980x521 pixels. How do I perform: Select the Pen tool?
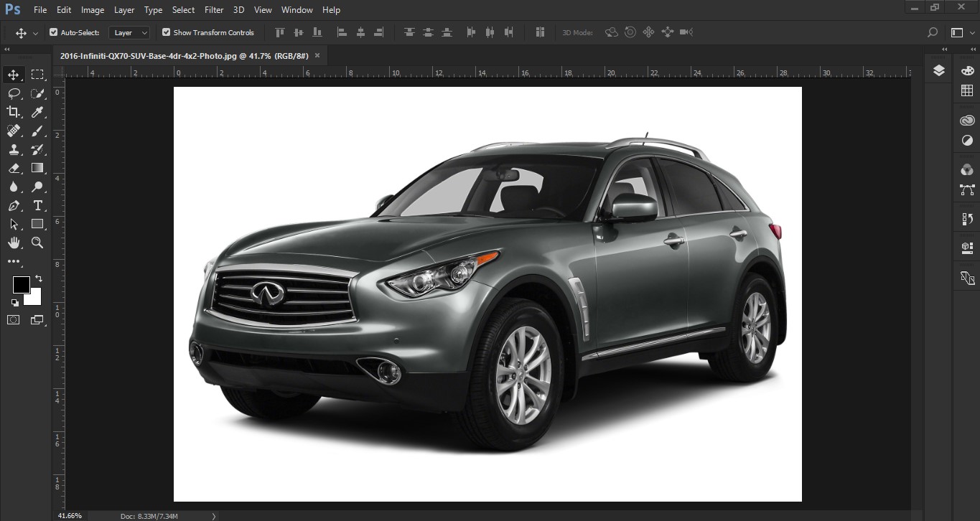pos(14,205)
